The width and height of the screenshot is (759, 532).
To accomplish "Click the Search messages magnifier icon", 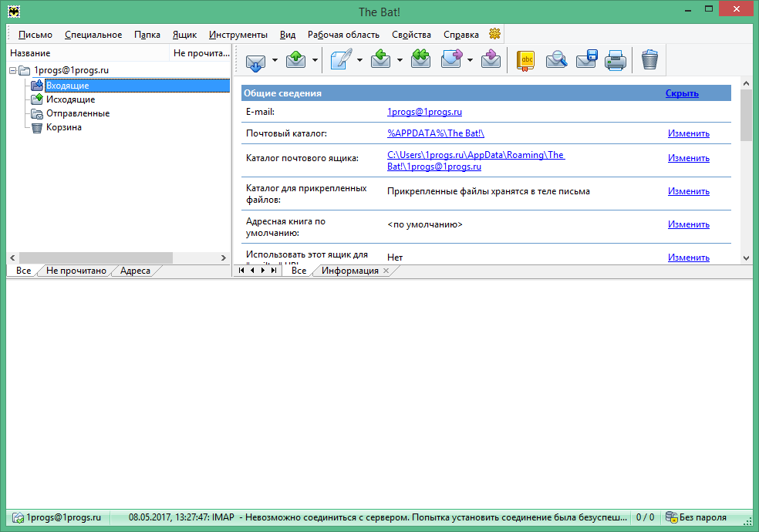I will click(x=556, y=60).
